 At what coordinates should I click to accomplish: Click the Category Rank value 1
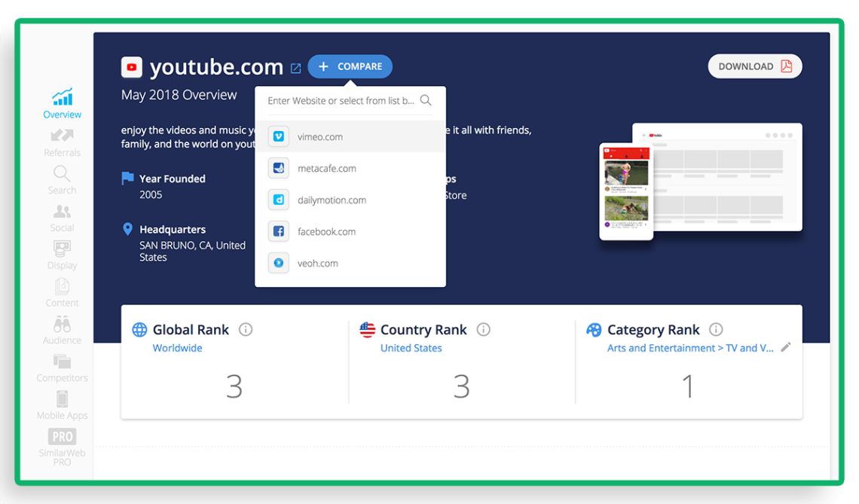coord(688,386)
